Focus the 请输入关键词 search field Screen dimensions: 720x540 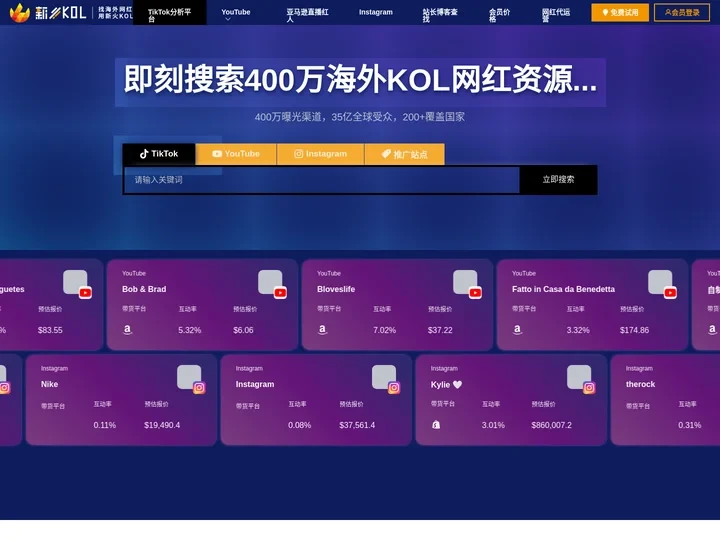[321, 180]
